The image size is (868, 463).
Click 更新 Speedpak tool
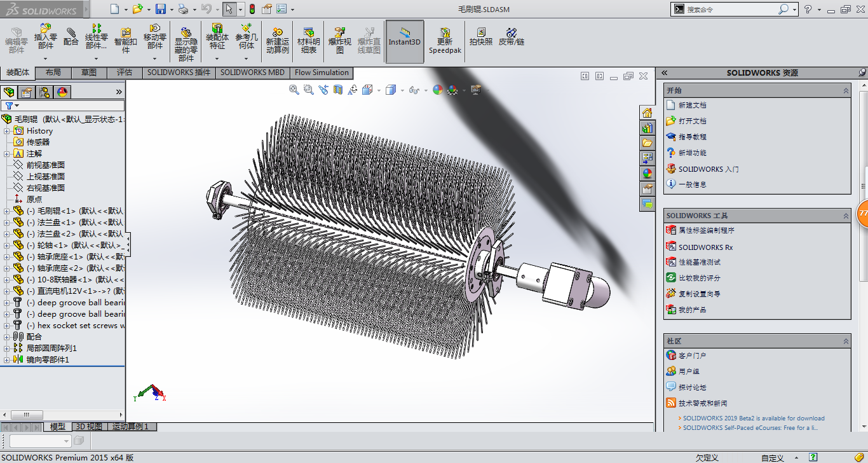tap(445, 40)
